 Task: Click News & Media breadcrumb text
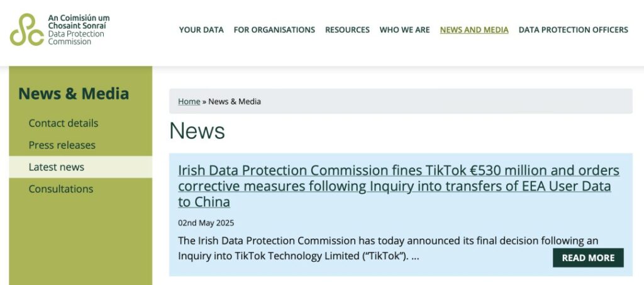(235, 101)
